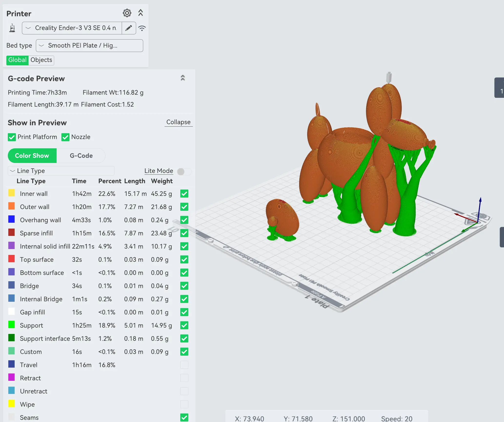Click the nozzle model above the print
Viewport: 504px width, 422px height.
[389, 78]
